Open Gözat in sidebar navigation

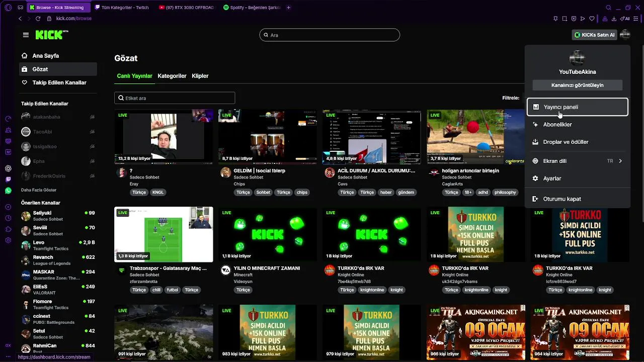coord(58,69)
